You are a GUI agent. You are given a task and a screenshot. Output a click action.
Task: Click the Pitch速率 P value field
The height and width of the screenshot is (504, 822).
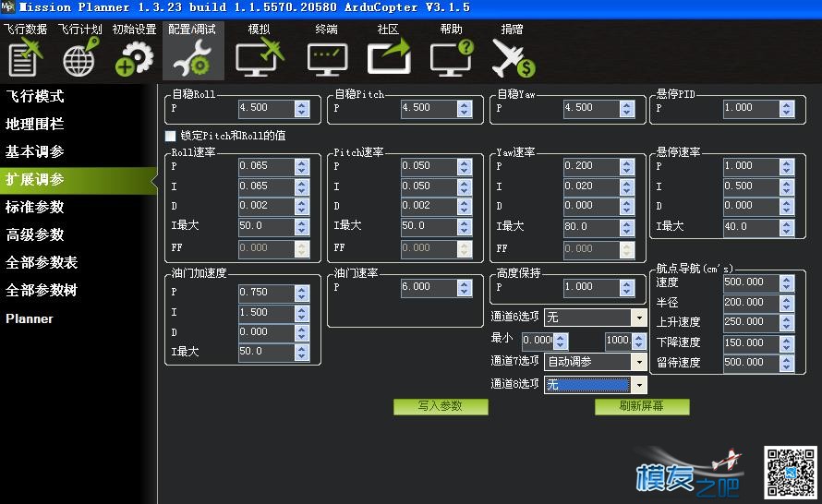coord(429,166)
